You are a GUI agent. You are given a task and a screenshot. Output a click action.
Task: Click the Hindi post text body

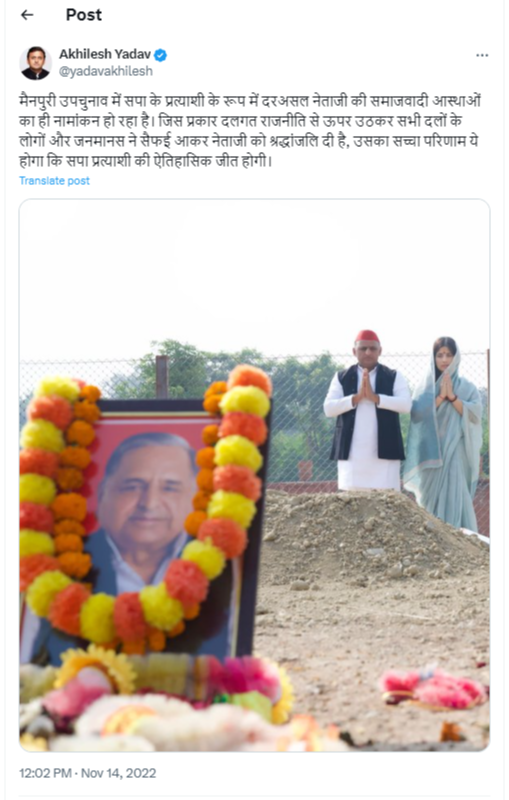point(250,131)
